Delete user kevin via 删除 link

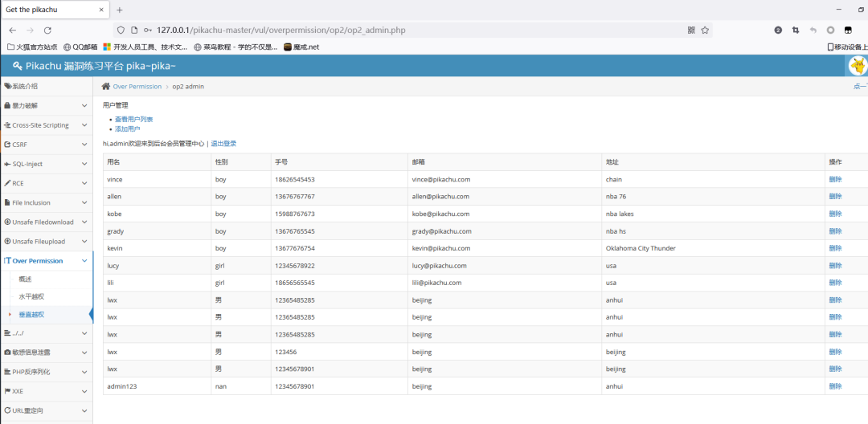coord(835,248)
